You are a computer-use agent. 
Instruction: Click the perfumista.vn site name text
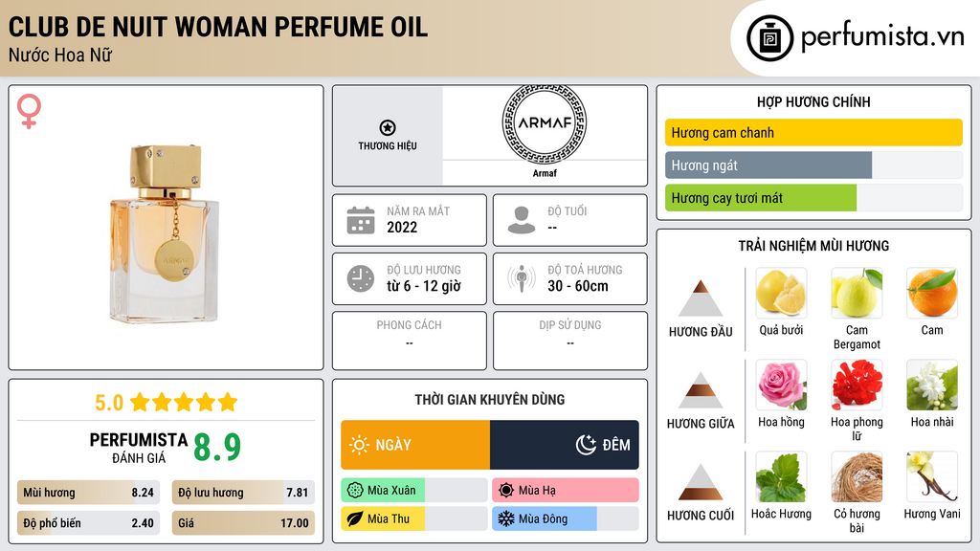click(881, 37)
